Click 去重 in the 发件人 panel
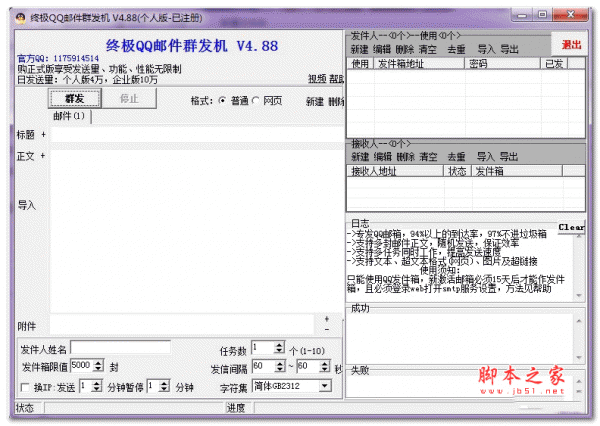 pos(456,49)
